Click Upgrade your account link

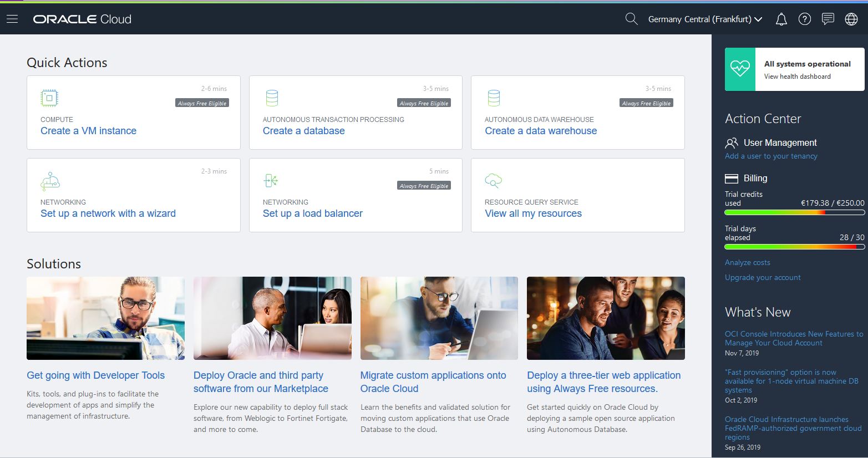pos(762,277)
